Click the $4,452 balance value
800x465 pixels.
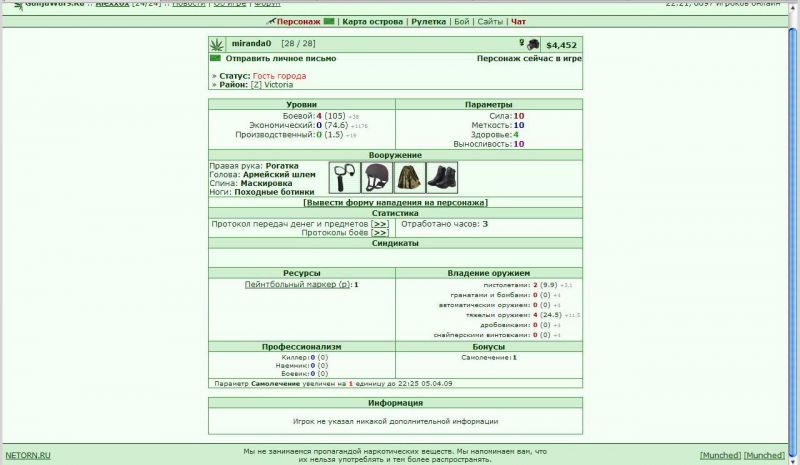pos(561,45)
